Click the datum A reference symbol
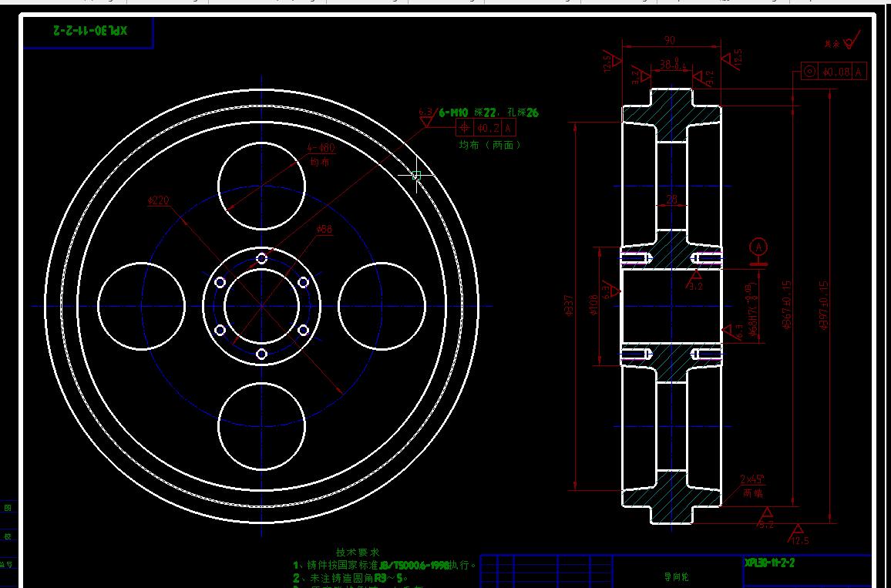891x588 pixels. tap(758, 252)
